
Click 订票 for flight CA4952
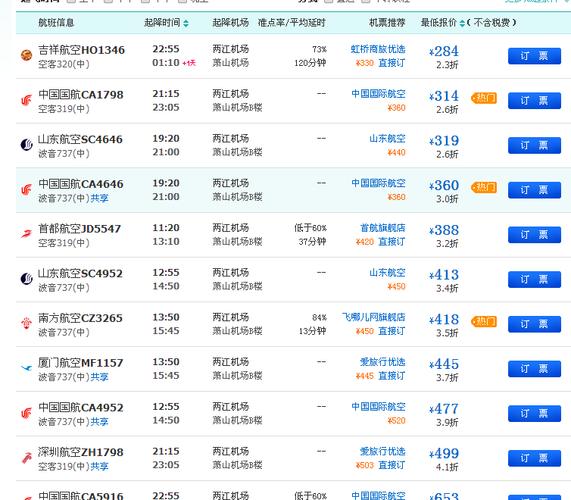534,413
